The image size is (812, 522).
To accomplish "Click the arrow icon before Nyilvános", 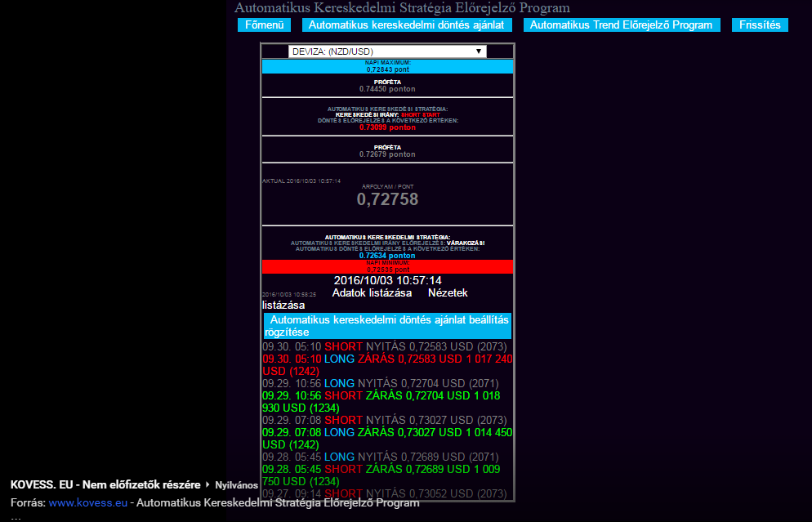I will pyautogui.click(x=207, y=484).
